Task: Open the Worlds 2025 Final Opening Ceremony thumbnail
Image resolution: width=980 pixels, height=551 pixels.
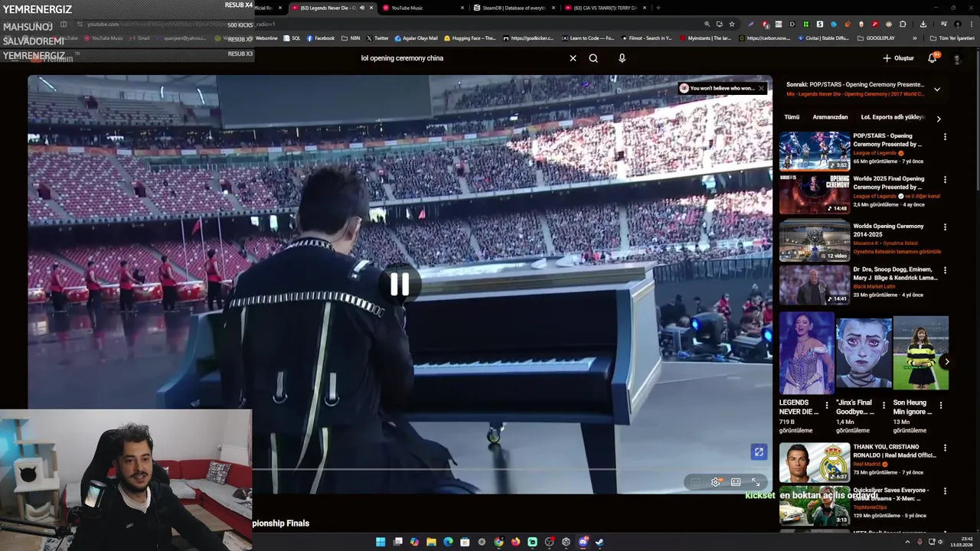Action: (815, 194)
